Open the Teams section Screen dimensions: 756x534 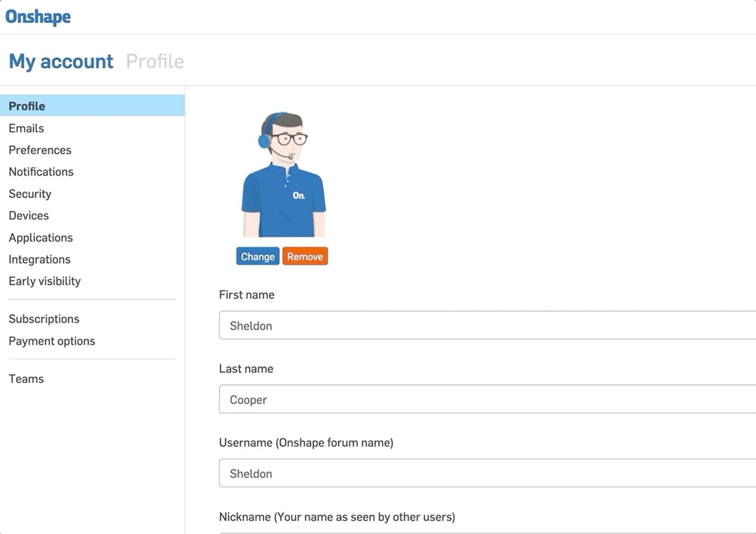pos(26,379)
